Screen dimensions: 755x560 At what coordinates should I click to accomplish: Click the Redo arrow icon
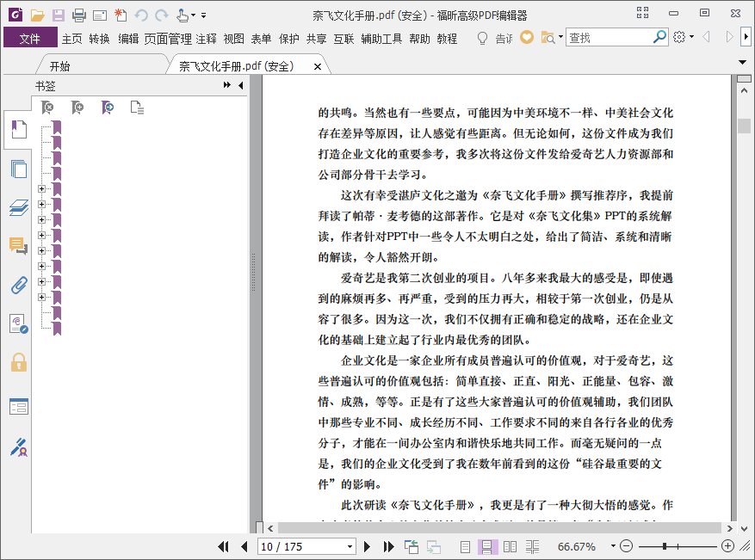coord(162,15)
